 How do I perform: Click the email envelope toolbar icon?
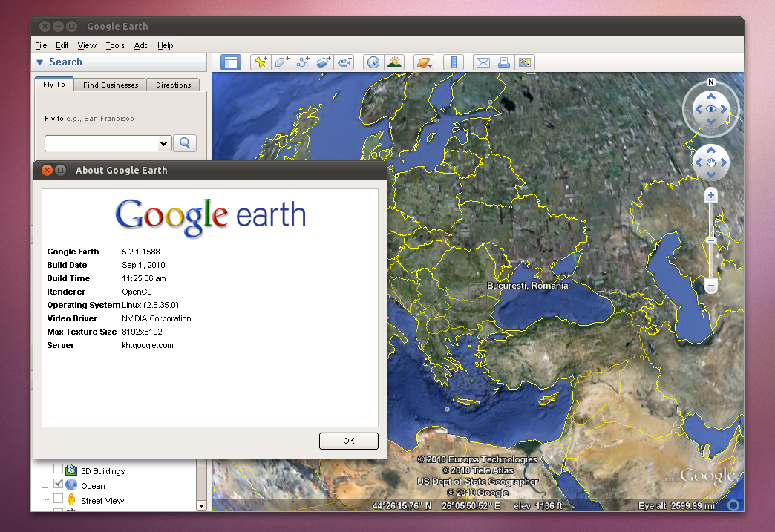pos(483,62)
